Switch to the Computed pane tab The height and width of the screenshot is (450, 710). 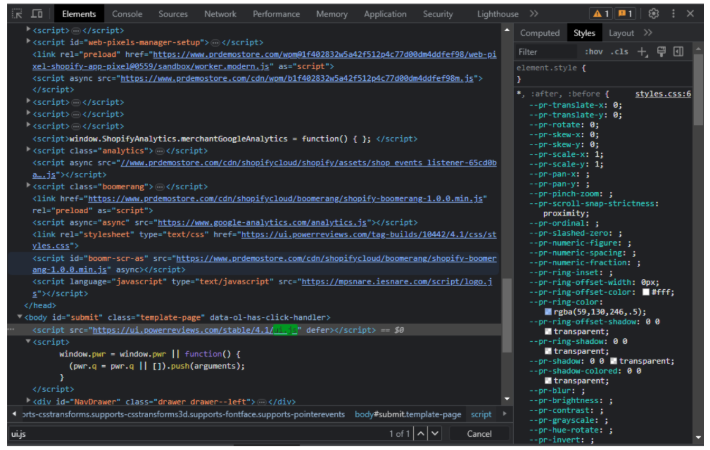click(540, 33)
